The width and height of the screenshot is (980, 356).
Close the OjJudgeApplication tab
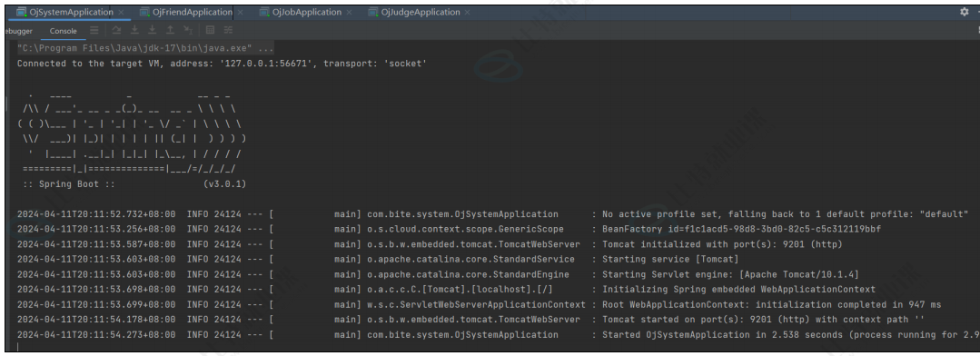point(467,13)
